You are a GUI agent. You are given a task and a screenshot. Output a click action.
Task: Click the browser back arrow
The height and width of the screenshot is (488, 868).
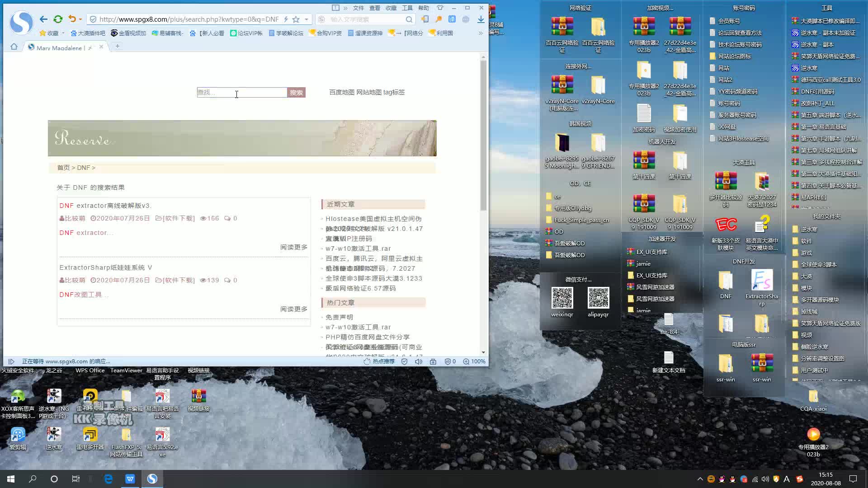click(x=43, y=19)
